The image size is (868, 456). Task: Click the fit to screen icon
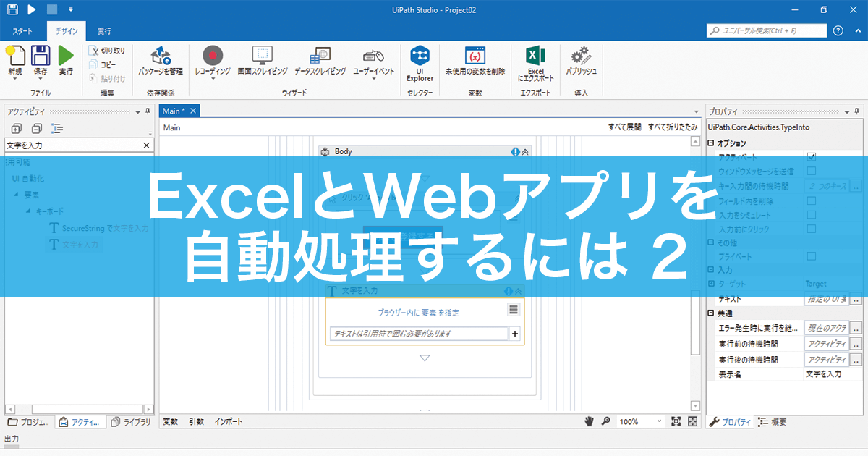pos(676,421)
